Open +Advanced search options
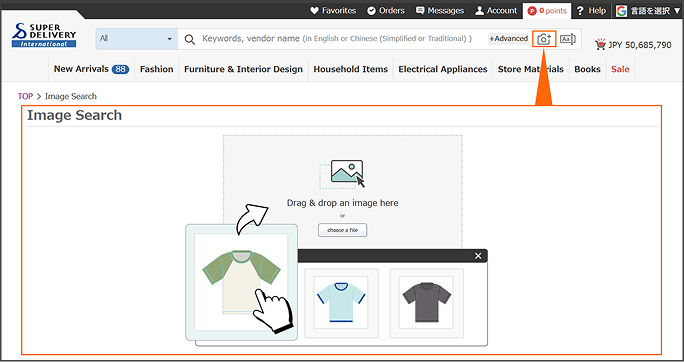The width and height of the screenshot is (684, 362). click(509, 39)
